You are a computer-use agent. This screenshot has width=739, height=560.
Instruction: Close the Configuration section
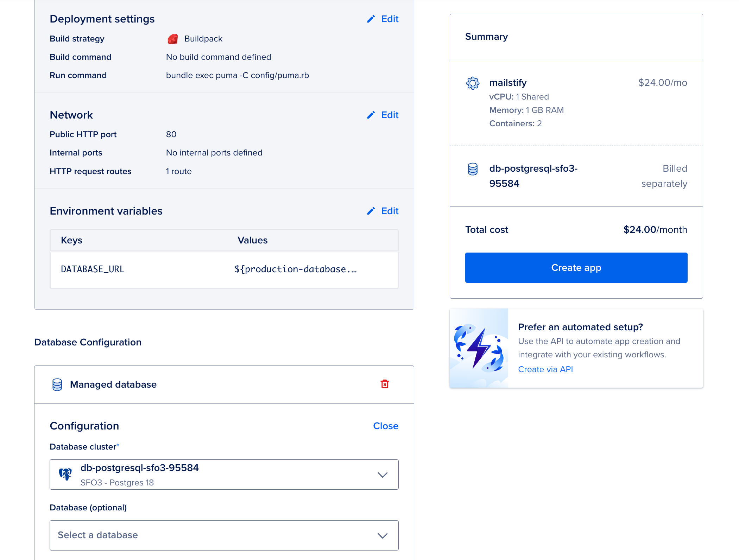point(386,426)
